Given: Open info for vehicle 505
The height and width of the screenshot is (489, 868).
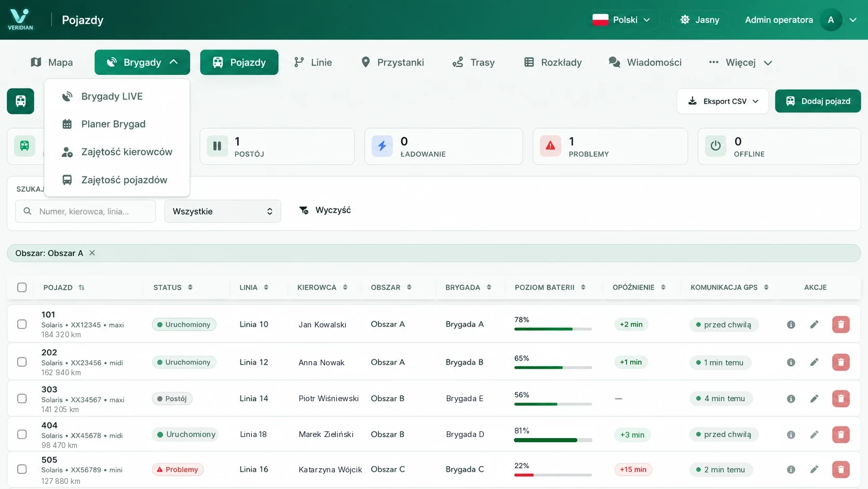Looking at the screenshot, I should [791, 470].
